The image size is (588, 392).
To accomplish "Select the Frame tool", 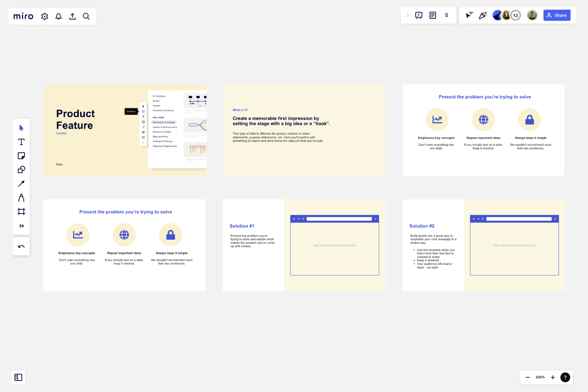I will (21, 211).
